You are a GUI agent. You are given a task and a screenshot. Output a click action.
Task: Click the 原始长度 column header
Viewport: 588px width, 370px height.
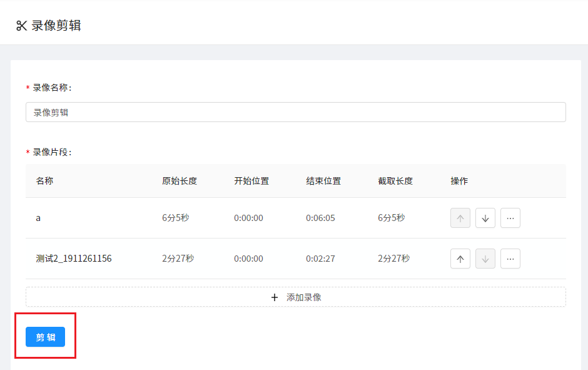pos(180,181)
